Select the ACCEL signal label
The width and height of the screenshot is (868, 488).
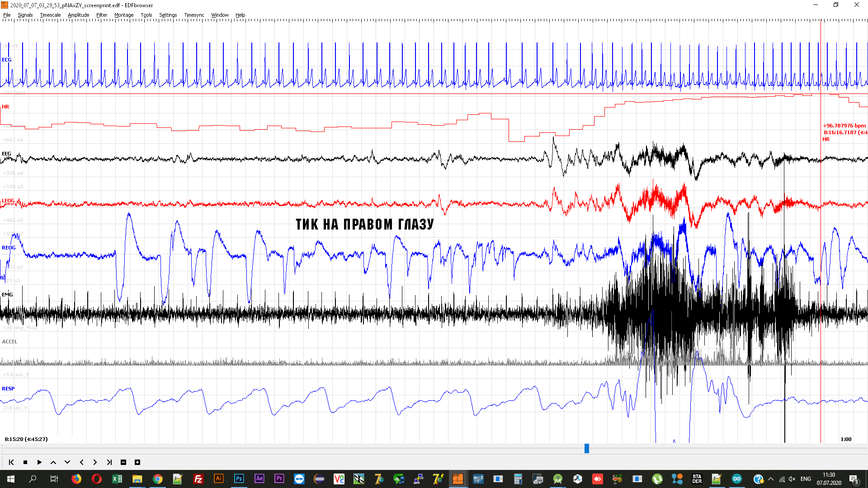point(9,342)
